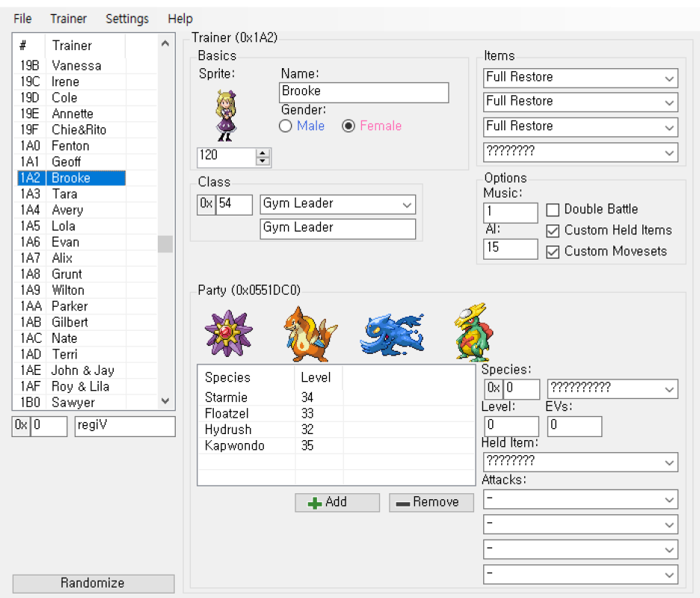Click the Brooke trainer sprite image
Screen dimensions: 700x598
(x=227, y=115)
